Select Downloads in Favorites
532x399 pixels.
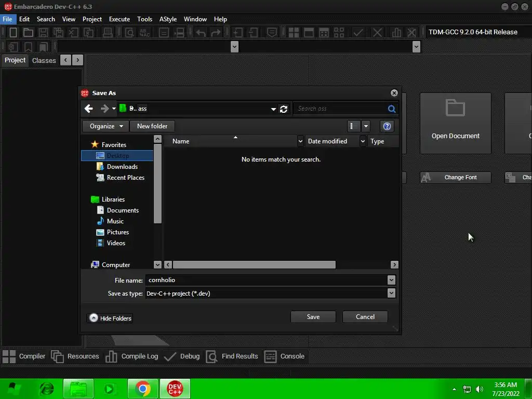(x=117, y=167)
